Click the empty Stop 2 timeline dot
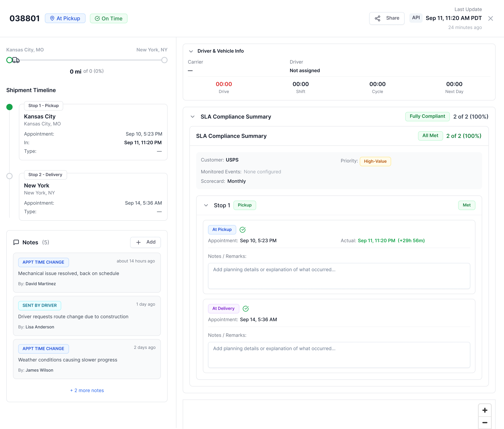 (10, 176)
